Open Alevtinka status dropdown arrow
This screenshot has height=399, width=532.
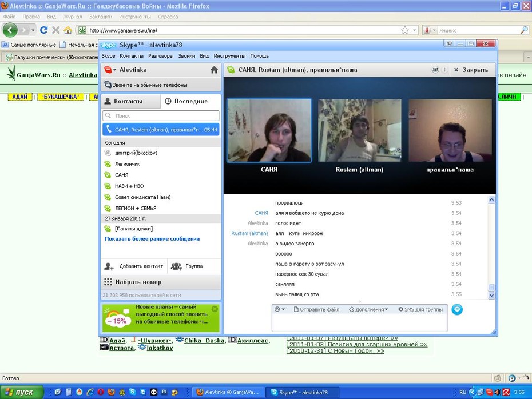click(114, 70)
